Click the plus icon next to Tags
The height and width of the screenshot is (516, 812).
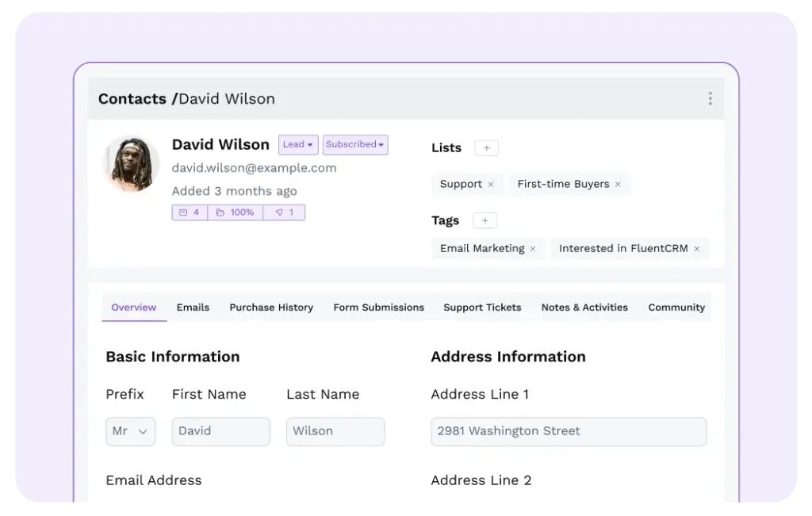click(x=485, y=220)
